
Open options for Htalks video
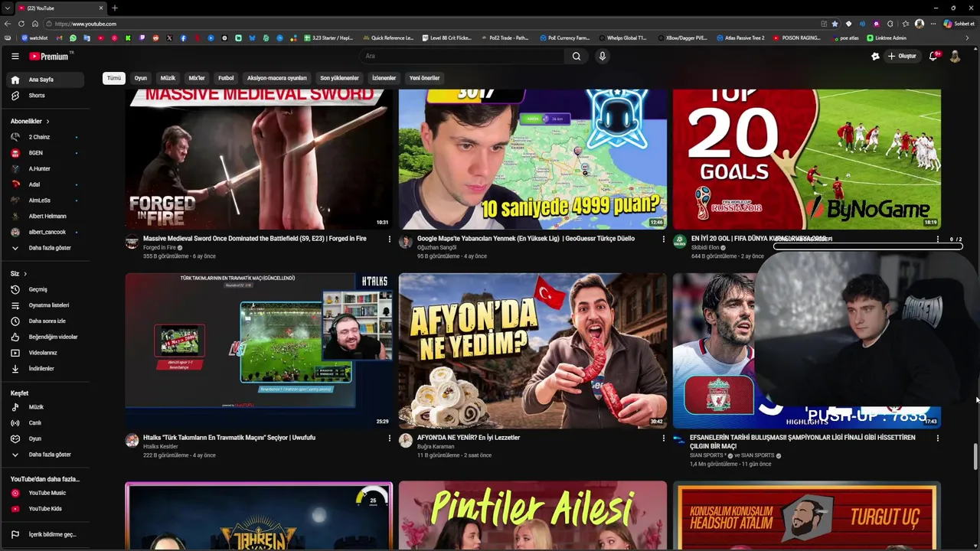tap(390, 439)
